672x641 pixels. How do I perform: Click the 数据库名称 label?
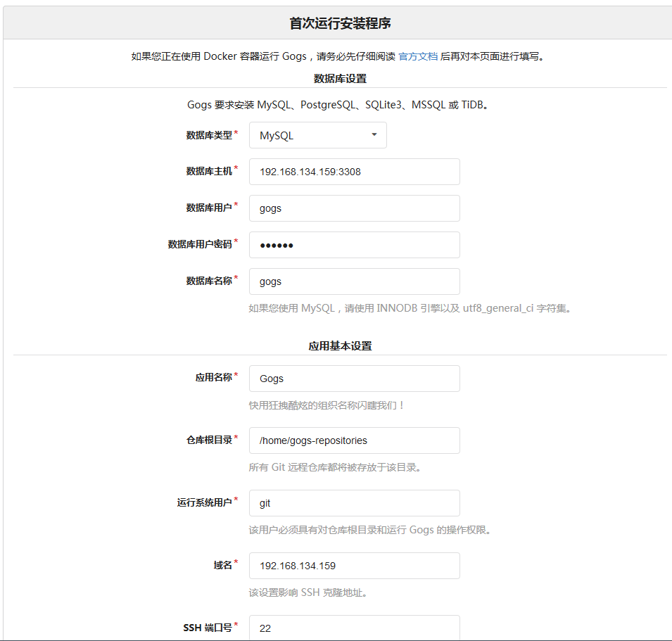209,281
